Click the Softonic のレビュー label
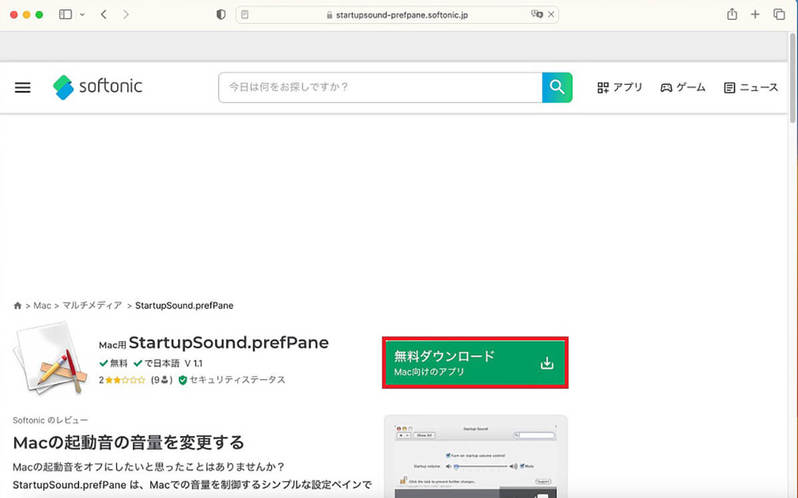The width and height of the screenshot is (798, 498). [50, 420]
